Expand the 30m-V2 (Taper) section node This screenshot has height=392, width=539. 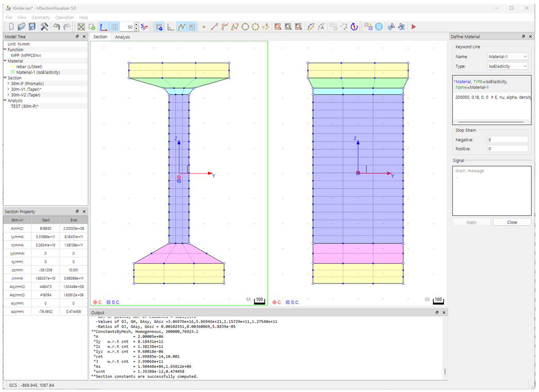click(x=9, y=95)
